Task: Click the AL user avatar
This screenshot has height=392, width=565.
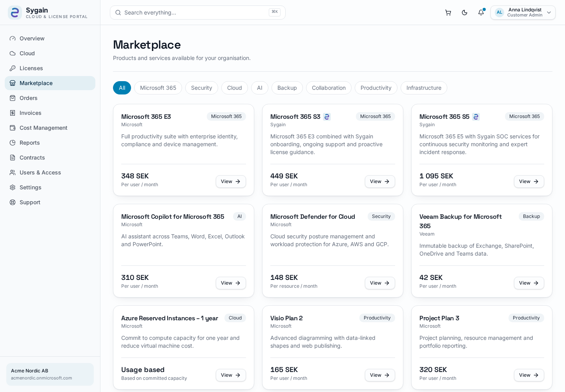Action: click(499, 13)
